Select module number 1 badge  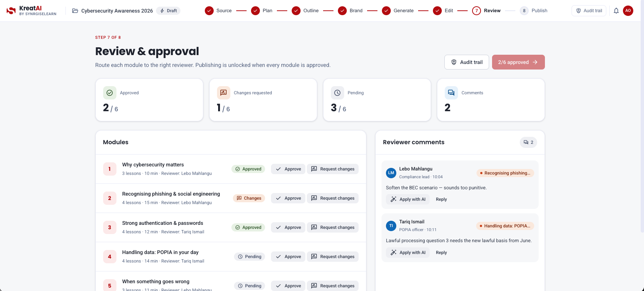(x=110, y=169)
